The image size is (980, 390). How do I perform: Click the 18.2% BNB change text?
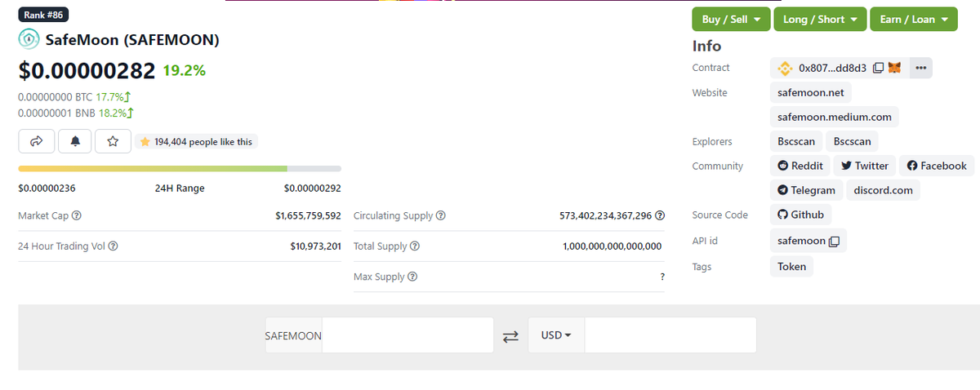(x=114, y=113)
